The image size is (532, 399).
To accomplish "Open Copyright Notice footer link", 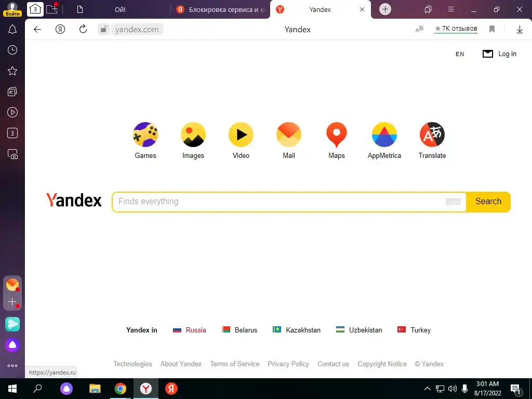I will (x=382, y=364).
